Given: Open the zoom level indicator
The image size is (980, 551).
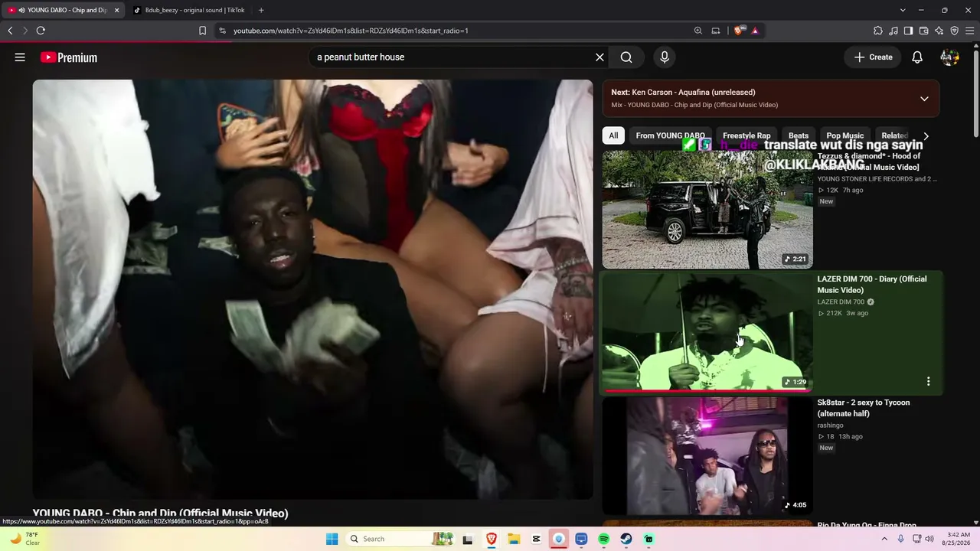Looking at the screenshot, I should (x=697, y=31).
